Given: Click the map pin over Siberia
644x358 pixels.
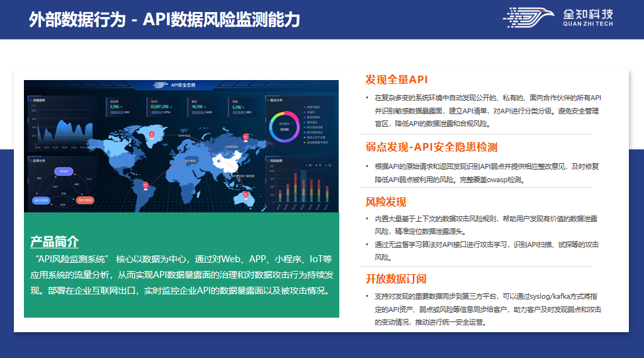Looking at the screenshot, I should 246,137.
